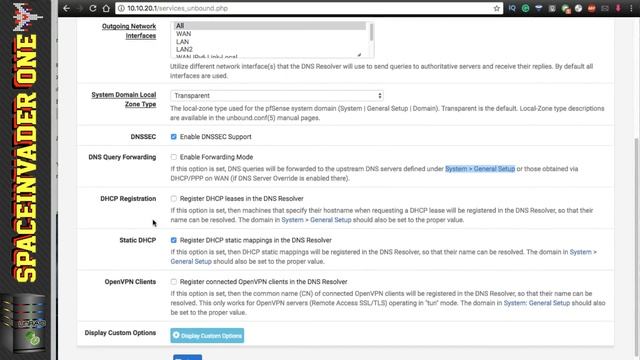Image resolution: width=640 pixels, height=360 pixels.
Task: Bookmark this page with the star icon
Action: click(496, 8)
